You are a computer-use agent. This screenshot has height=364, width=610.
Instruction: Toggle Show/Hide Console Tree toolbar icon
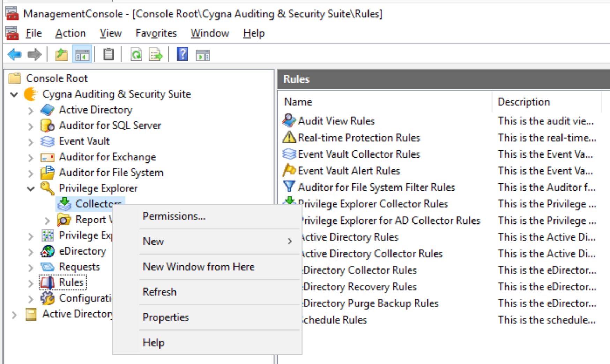[x=82, y=55]
